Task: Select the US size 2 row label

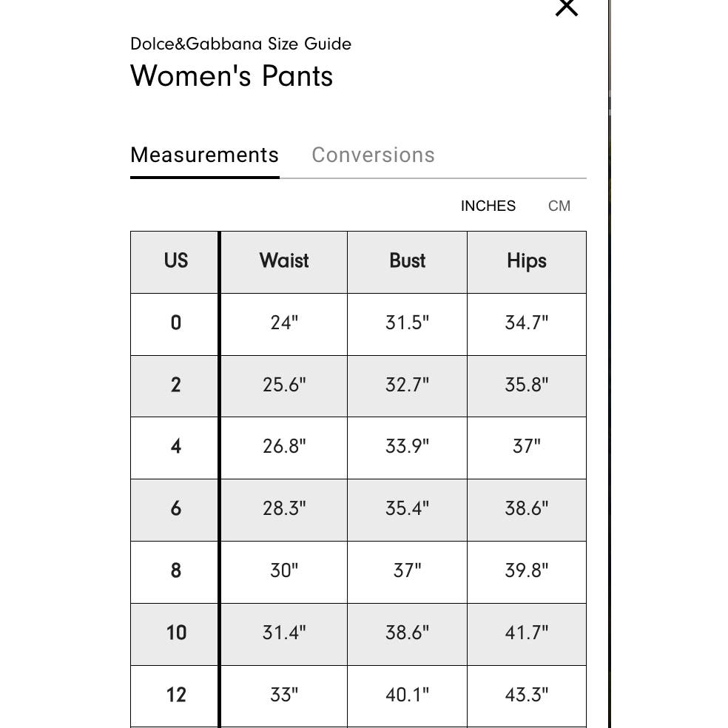Action: coord(175,385)
